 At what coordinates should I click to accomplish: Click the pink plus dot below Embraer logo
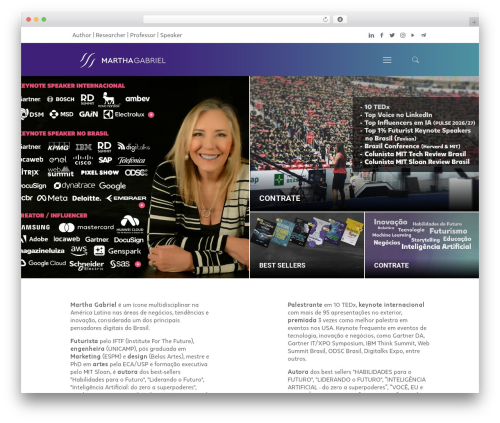tap(142, 205)
